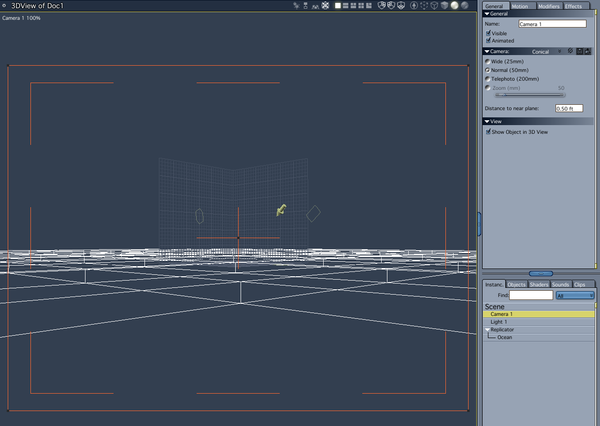This screenshot has width=600, height=426.
Task: Select Ocean in scene list
Action: pyautogui.click(x=539, y=337)
